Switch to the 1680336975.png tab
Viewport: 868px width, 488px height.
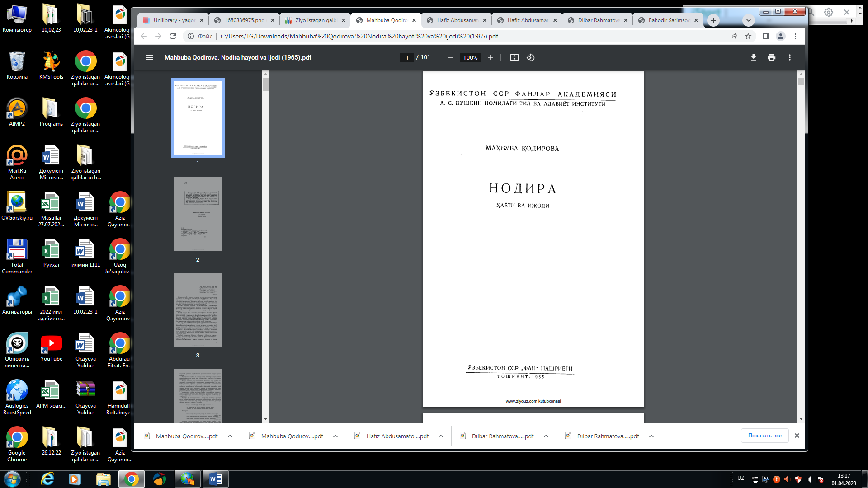click(x=244, y=20)
